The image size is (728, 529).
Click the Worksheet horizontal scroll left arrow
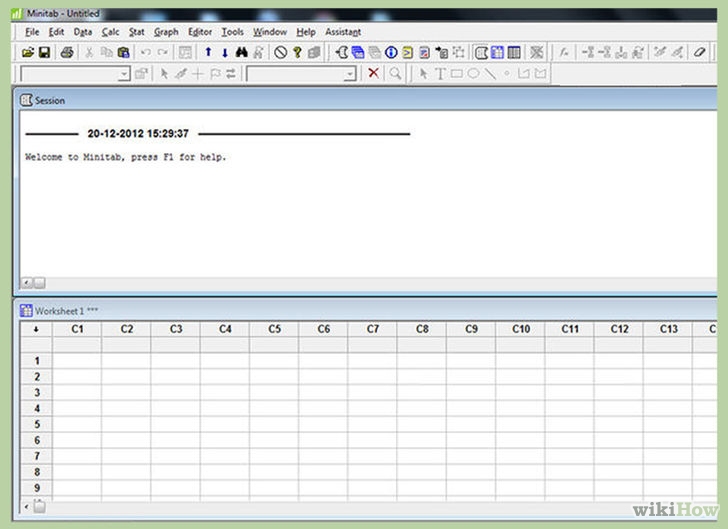click(26, 507)
